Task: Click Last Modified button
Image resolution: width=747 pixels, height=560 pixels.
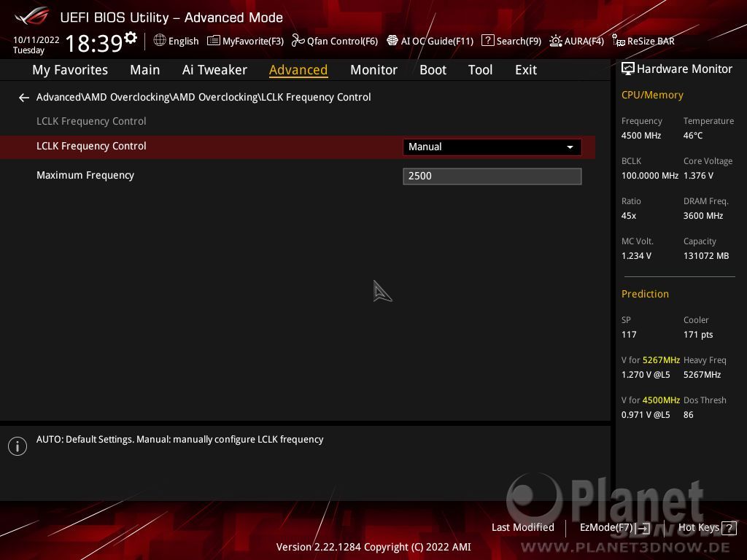Action: coord(522,528)
